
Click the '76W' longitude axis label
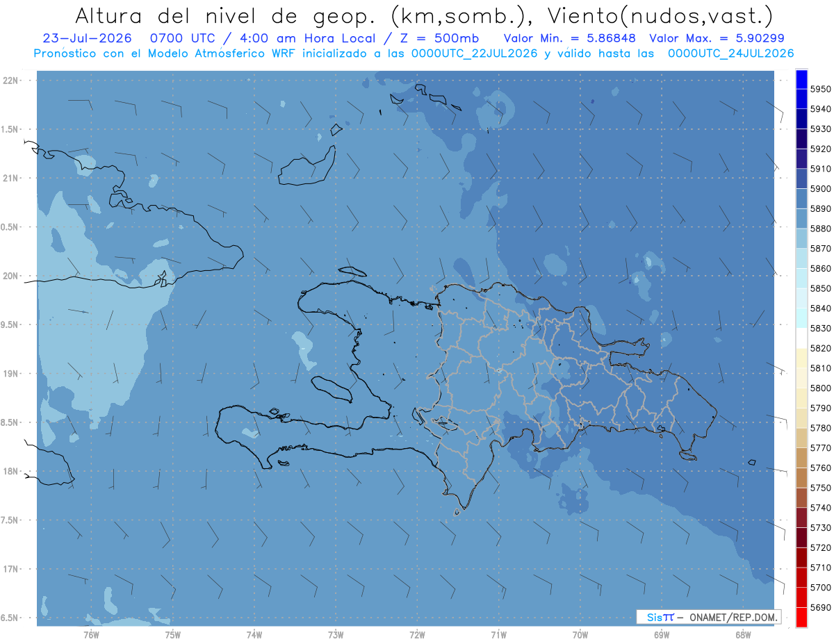(x=91, y=634)
